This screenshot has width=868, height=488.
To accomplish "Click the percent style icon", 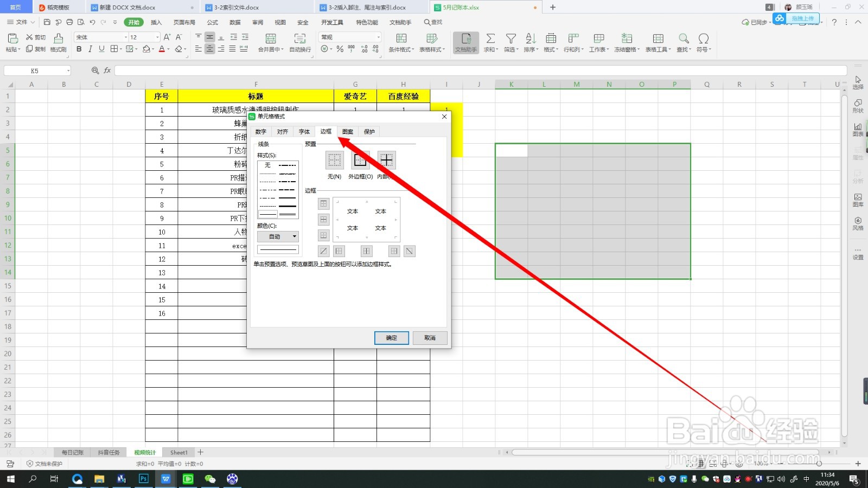I will coord(340,49).
